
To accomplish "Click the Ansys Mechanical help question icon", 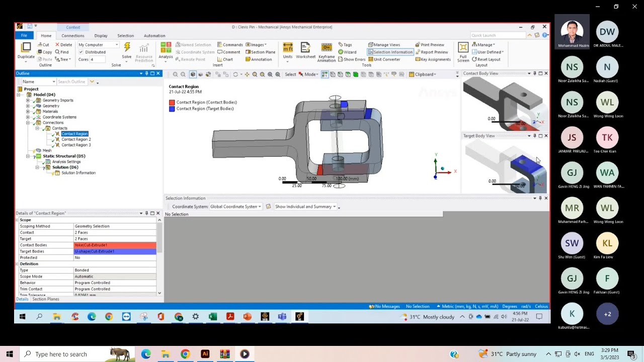I will click(x=544, y=35).
